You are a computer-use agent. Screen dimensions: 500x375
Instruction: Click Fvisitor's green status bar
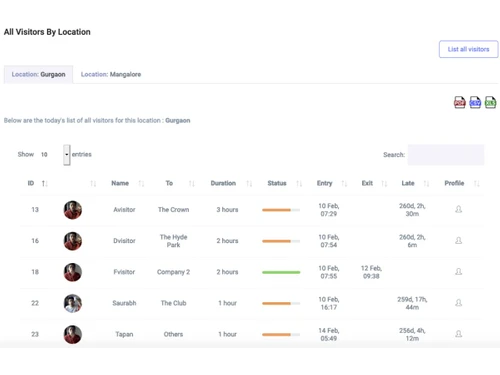281,272
